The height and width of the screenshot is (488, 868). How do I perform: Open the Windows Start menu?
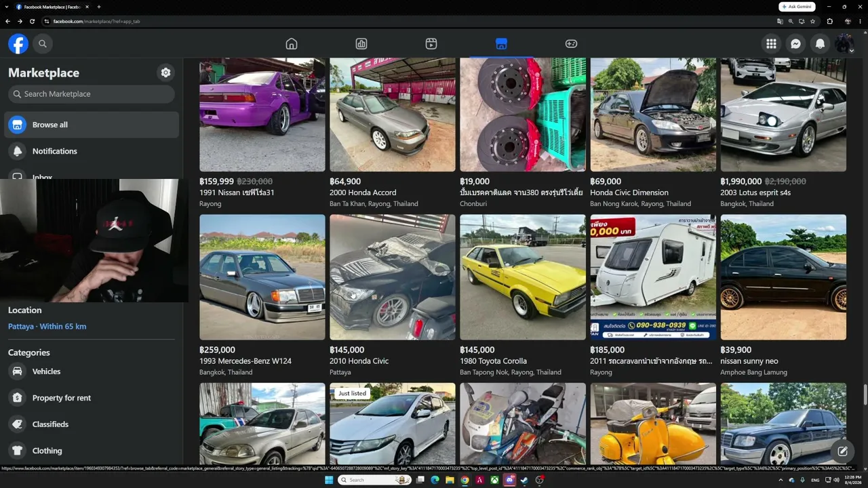point(329,480)
